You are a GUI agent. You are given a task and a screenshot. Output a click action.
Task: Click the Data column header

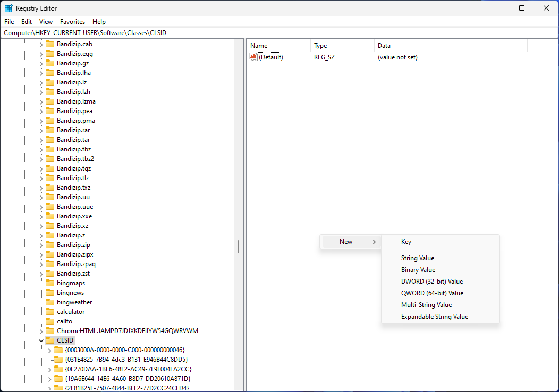(x=451, y=46)
